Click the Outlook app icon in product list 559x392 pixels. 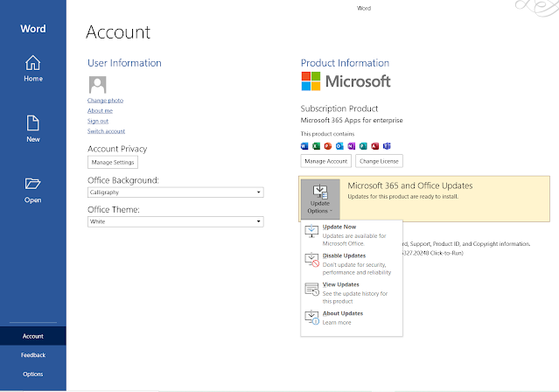coord(339,146)
